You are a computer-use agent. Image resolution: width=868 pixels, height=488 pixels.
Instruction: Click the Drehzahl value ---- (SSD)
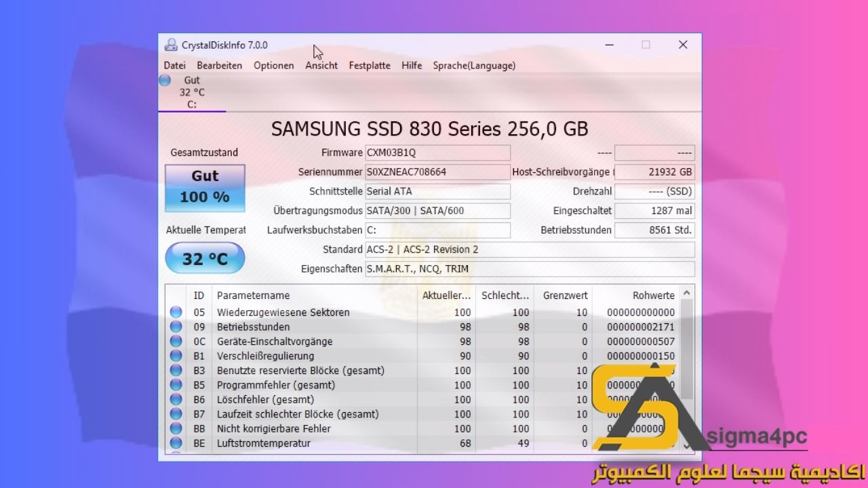654,191
